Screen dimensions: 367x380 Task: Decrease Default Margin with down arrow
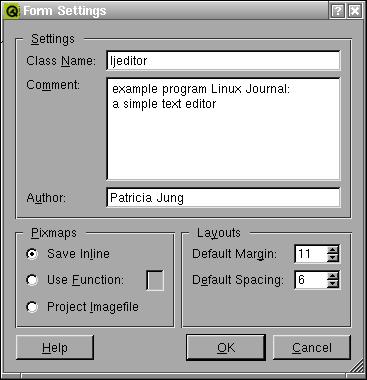(x=333, y=258)
